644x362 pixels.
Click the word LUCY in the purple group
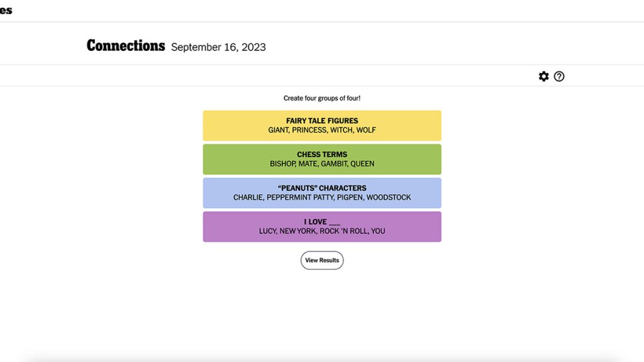point(267,231)
